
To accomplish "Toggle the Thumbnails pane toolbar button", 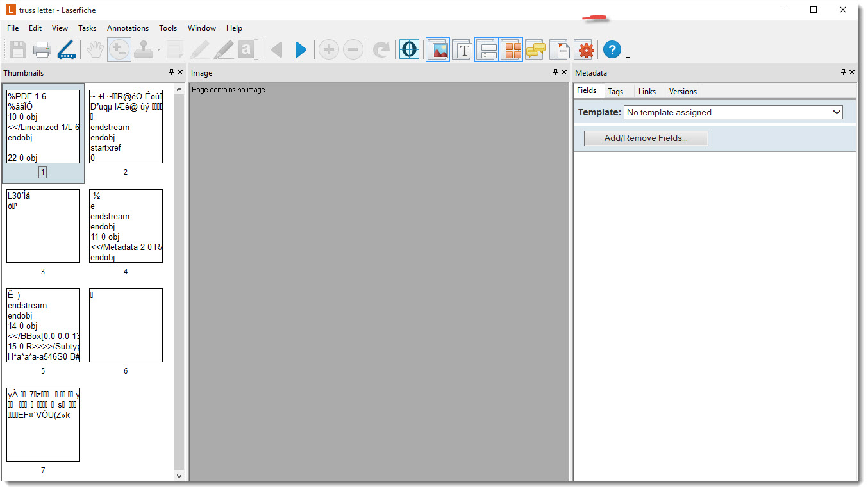I will tap(511, 49).
